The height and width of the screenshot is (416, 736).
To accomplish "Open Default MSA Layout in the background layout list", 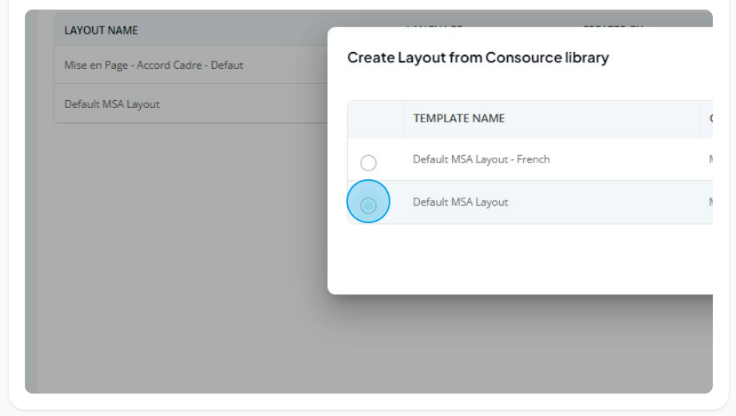I will click(x=112, y=104).
